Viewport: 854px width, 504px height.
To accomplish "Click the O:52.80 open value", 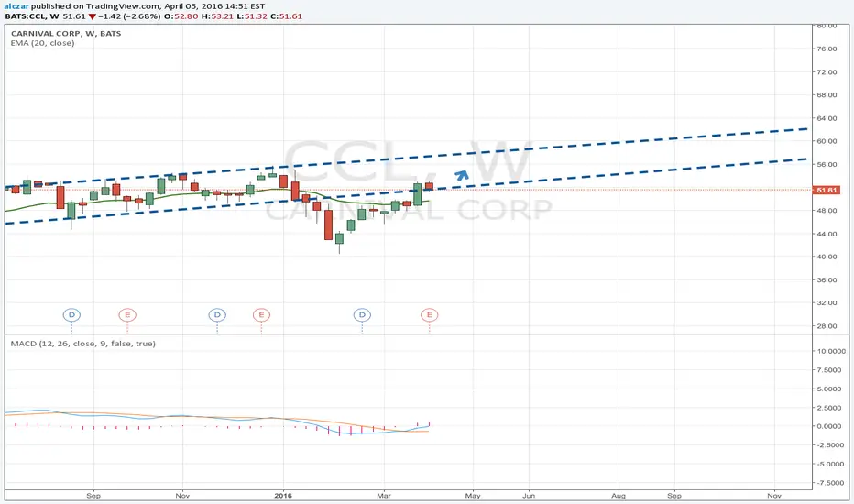I will (x=181, y=16).
